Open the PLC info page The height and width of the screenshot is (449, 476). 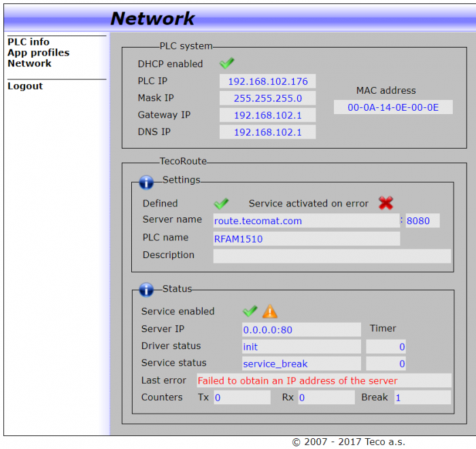coord(29,42)
